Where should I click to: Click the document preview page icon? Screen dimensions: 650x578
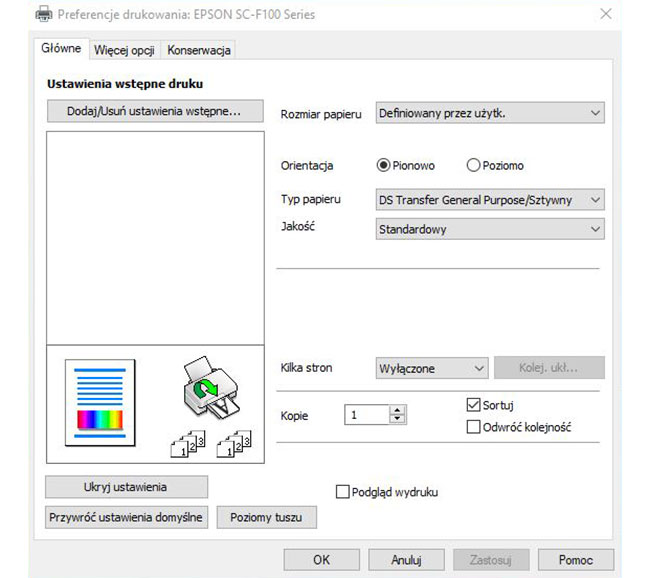(100, 403)
